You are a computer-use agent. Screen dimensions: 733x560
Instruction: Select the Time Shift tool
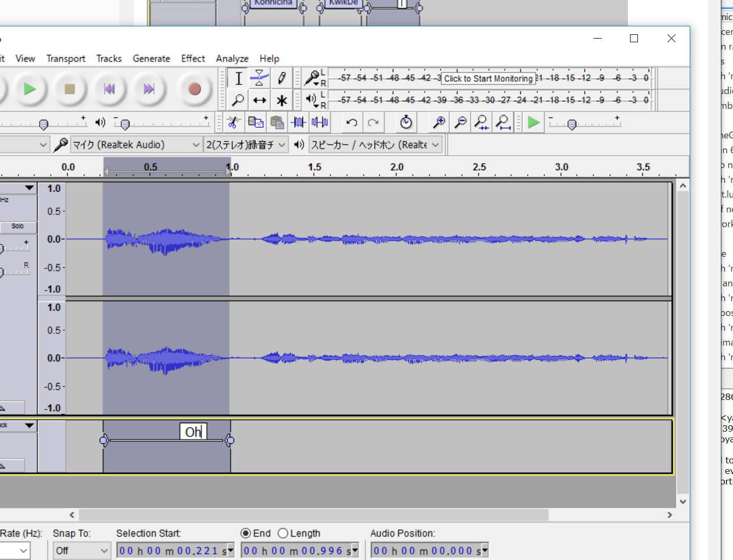(259, 100)
